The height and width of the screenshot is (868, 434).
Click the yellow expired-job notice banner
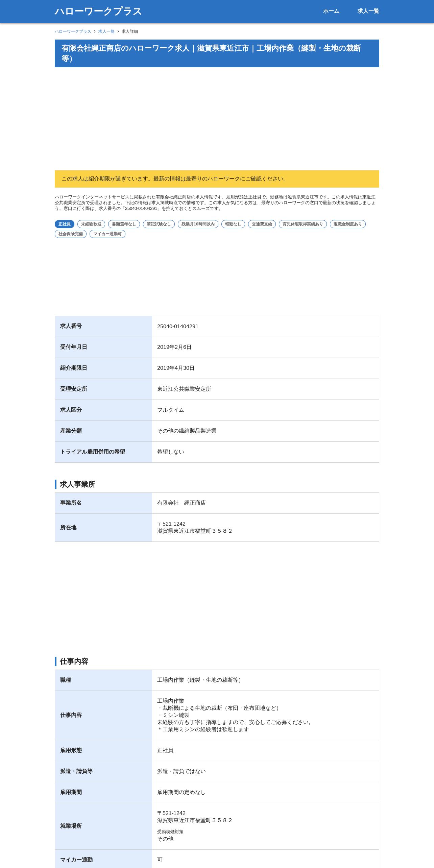[x=217, y=179]
